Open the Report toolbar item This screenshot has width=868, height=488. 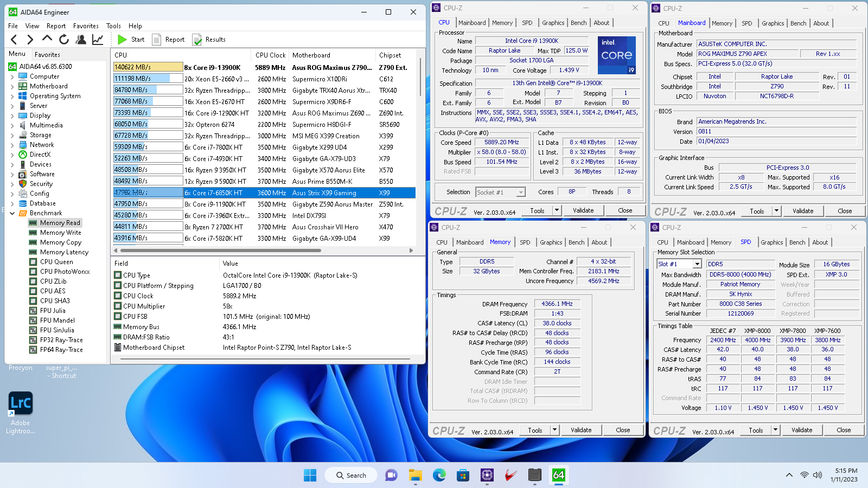(169, 40)
